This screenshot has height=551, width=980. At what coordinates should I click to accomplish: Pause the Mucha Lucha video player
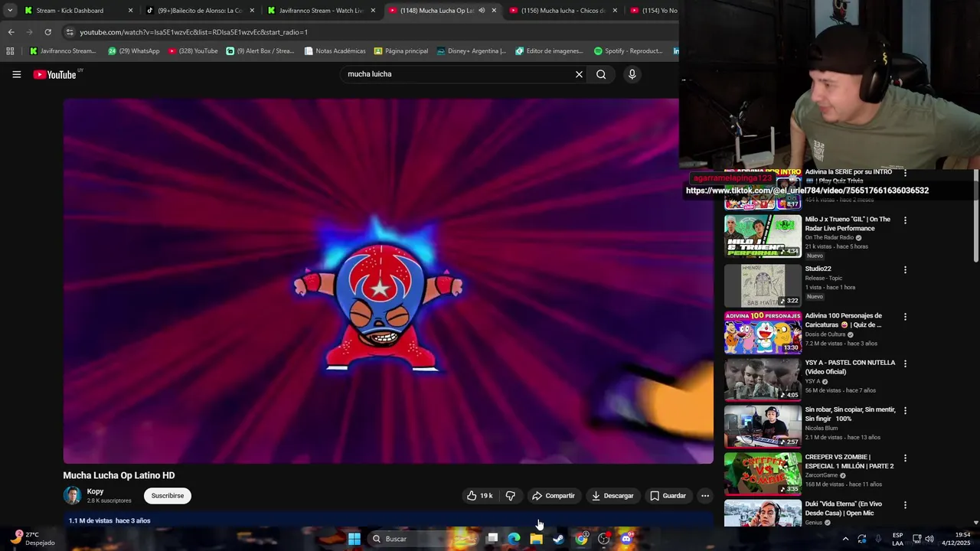coord(388,281)
